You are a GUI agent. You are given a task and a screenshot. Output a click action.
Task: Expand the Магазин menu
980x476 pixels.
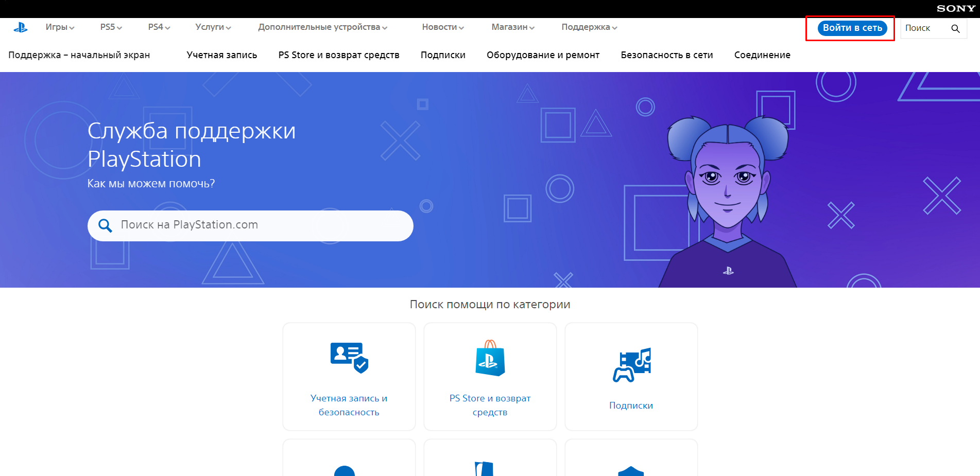point(513,27)
